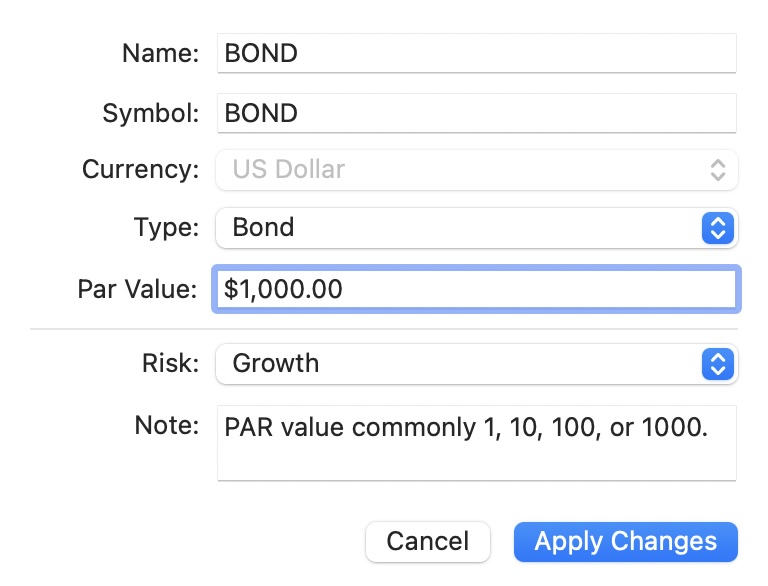Viewport: 768px width, 586px height.
Task: Click the blue chevron icon on Risk selector
Action: point(717,363)
